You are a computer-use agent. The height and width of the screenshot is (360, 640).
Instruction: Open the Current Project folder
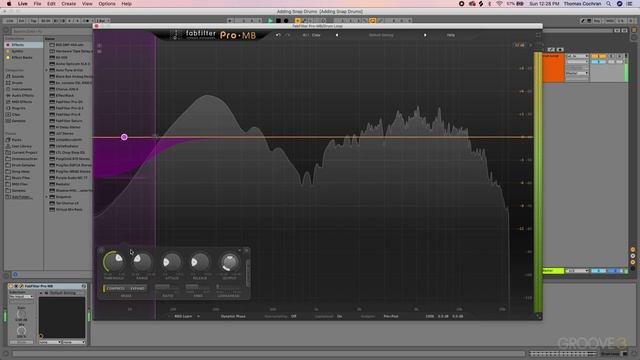coord(24,153)
